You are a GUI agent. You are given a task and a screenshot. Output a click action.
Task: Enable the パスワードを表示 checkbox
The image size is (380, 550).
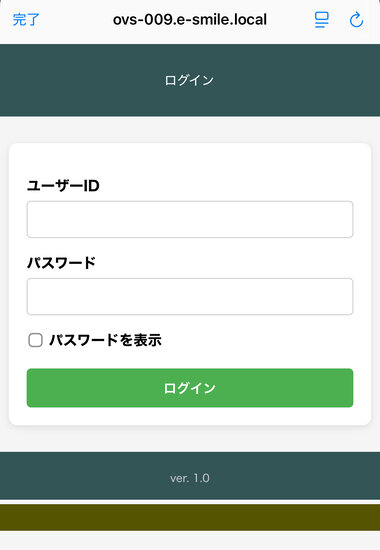click(35, 340)
